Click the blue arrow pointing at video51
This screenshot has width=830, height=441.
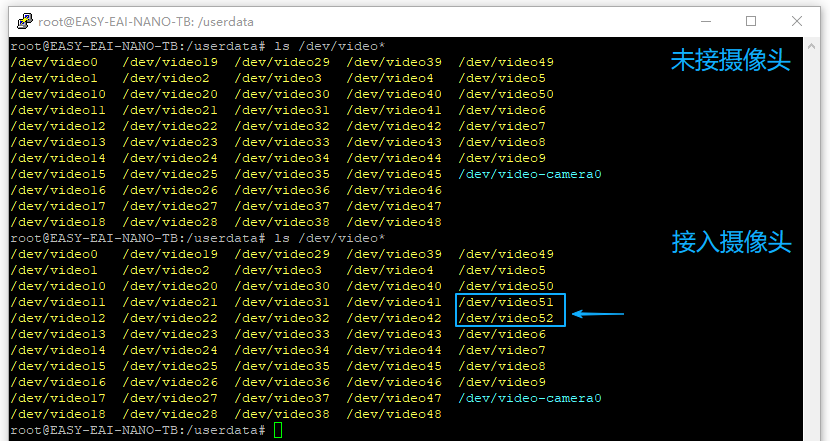click(598, 316)
